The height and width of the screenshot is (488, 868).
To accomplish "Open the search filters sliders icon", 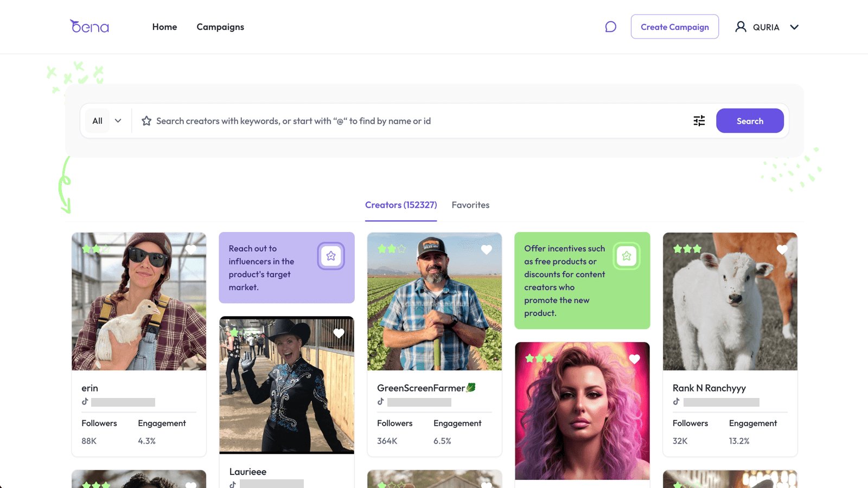I will (x=699, y=120).
